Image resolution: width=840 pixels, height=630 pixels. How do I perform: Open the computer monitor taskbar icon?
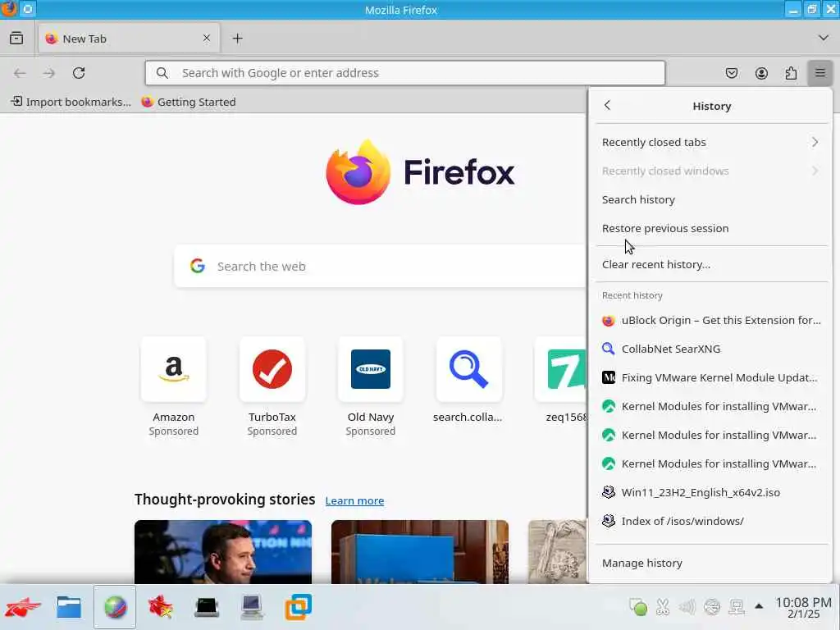pyautogui.click(x=252, y=607)
